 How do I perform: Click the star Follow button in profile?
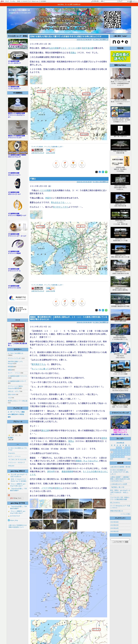click(14, 435)
